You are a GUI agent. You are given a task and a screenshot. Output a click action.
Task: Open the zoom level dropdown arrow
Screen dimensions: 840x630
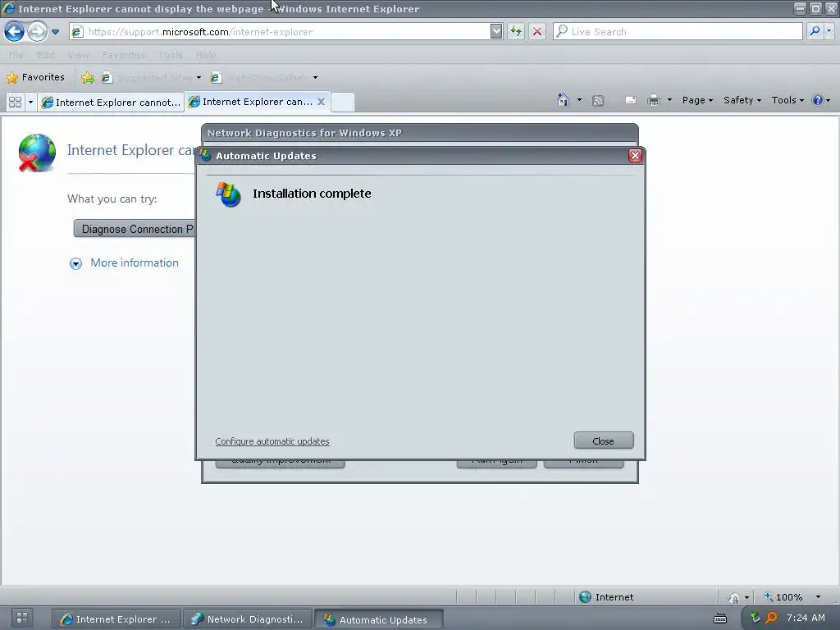[818, 597]
